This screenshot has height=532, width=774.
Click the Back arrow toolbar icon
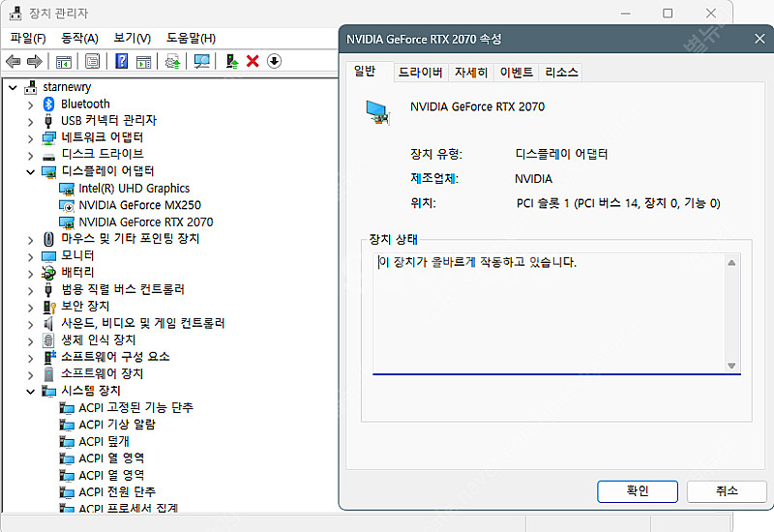tap(14, 61)
